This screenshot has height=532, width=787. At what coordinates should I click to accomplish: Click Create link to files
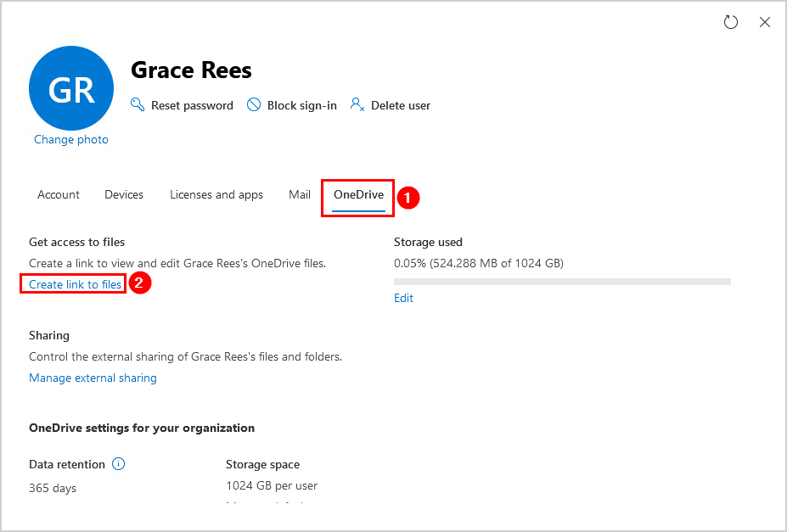tap(75, 285)
